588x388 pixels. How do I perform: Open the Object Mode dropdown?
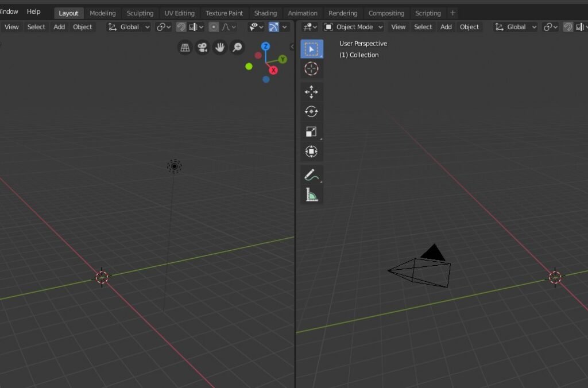[353, 27]
